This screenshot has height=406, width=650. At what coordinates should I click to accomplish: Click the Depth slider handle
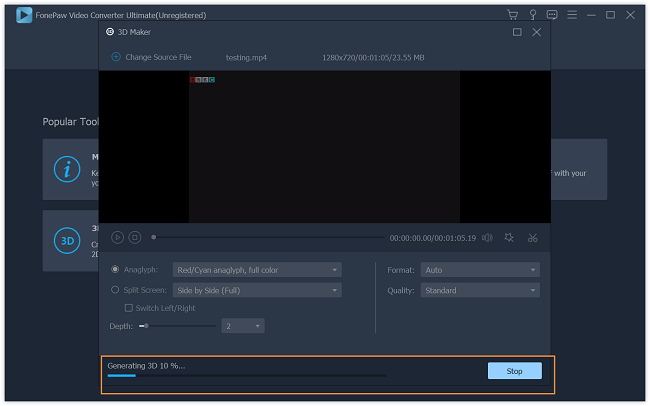(146, 326)
